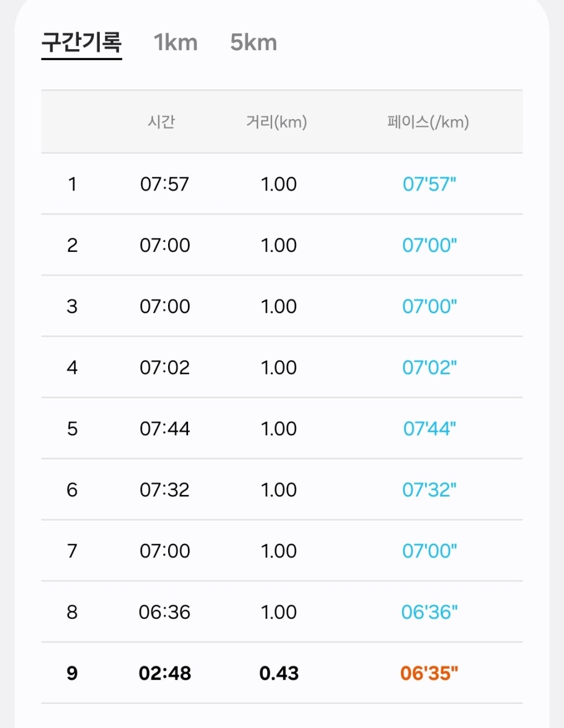Click the 페이스(/km) column header
Image resolution: width=564 pixels, height=728 pixels.
(x=429, y=122)
